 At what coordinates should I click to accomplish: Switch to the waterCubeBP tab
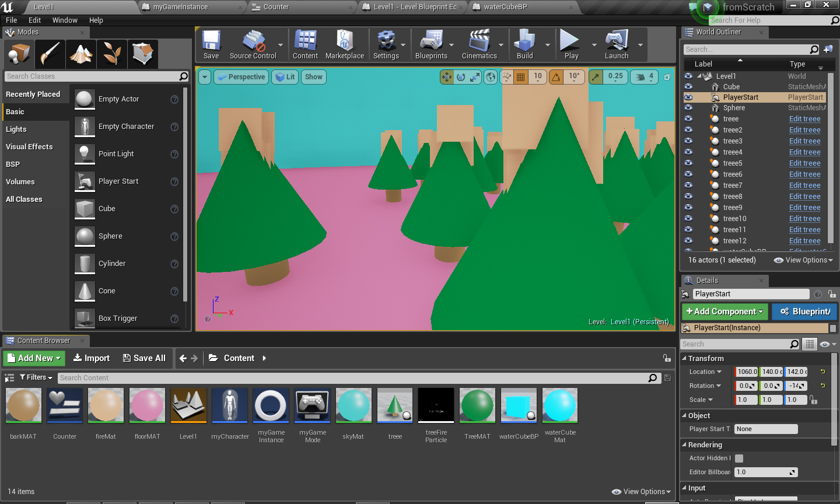505,7
